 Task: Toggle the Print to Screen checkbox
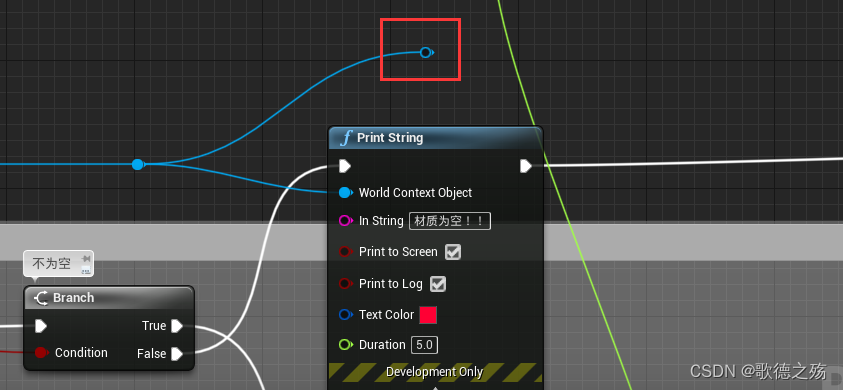(x=453, y=252)
